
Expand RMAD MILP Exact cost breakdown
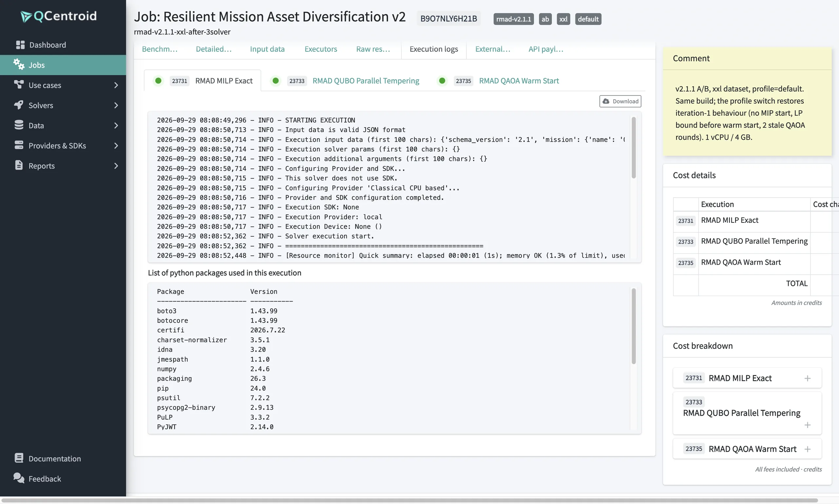pyautogui.click(x=808, y=378)
